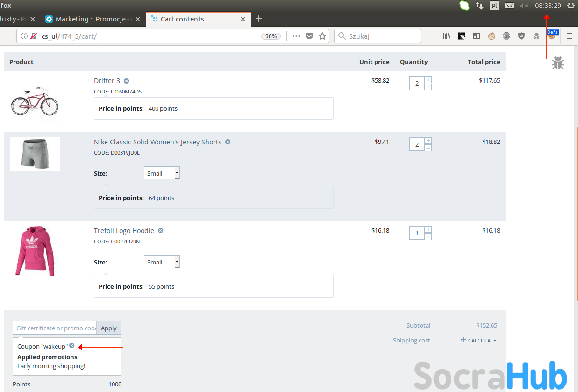Click the pink hoodie thumbnail
578x392 pixels.
click(35, 251)
